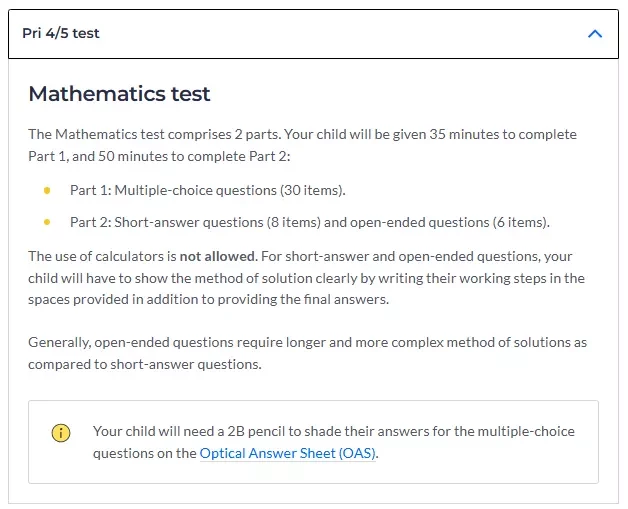Click the 'Mathematics test comprises 2 parts' sentence
Image resolution: width=628 pixels, height=509 pixels.
(154, 134)
